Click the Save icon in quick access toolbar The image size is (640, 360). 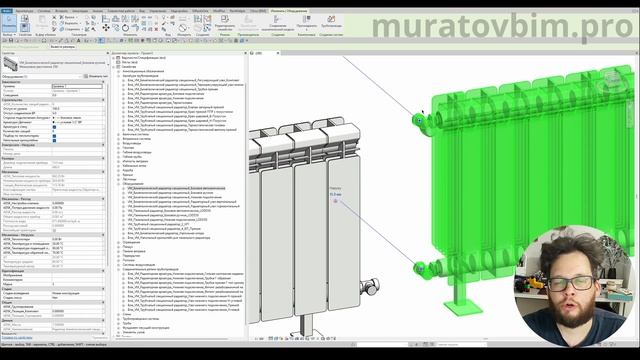(x=11, y=40)
